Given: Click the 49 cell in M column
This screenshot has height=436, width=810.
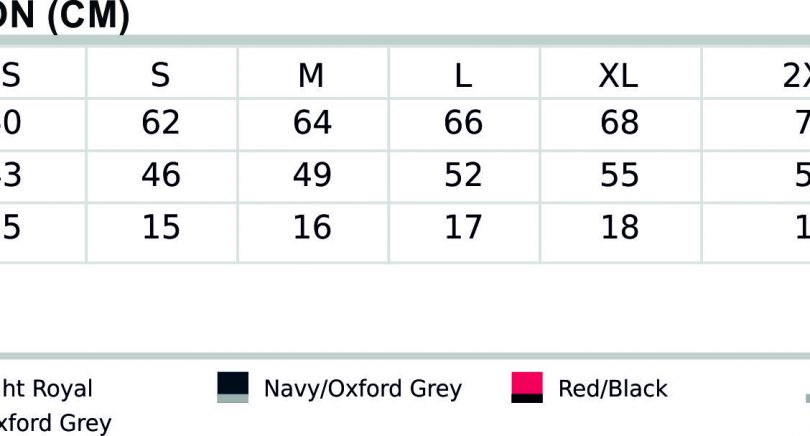Looking at the screenshot, I should coord(312,175).
